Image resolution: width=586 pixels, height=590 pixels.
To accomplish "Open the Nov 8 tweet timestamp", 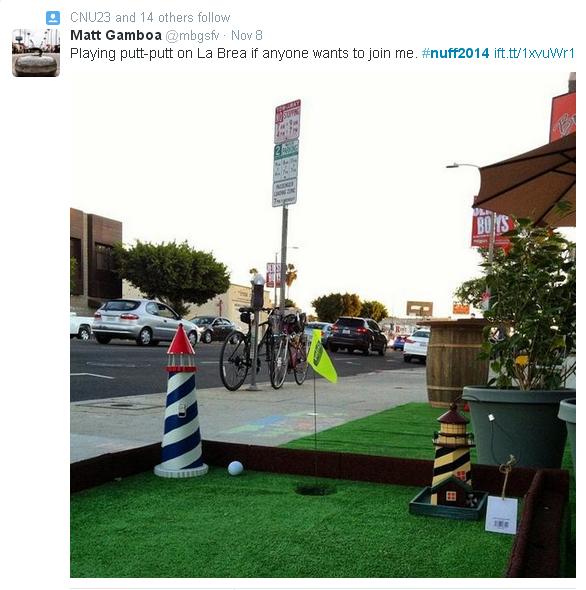I will [x=247, y=35].
